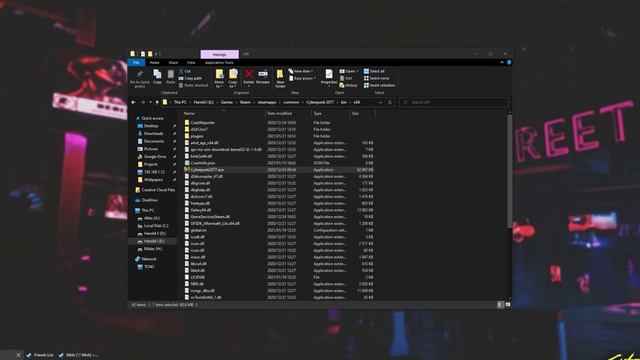The height and width of the screenshot is (360, 640).
Task: Switch to the Home ribbon tab
Action: (x=154, y=62)
